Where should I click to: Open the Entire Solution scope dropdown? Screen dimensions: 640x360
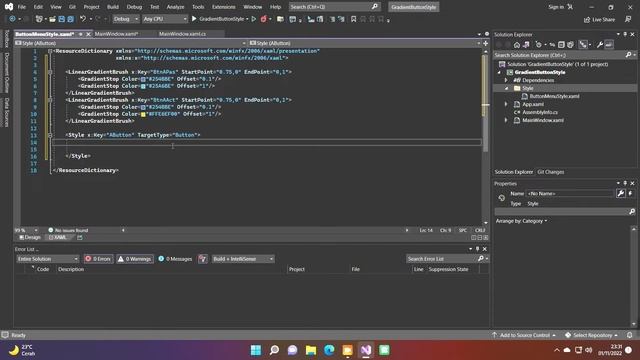(x=47, y=259)
